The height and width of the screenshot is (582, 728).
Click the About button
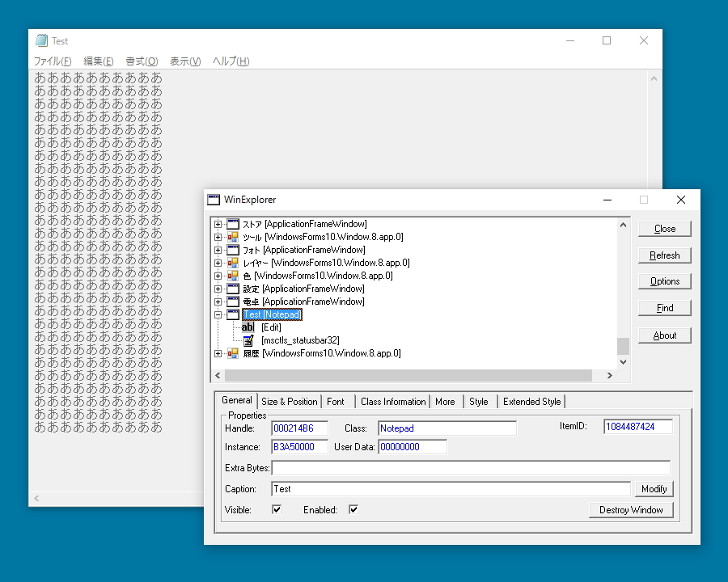click(665, 335)
